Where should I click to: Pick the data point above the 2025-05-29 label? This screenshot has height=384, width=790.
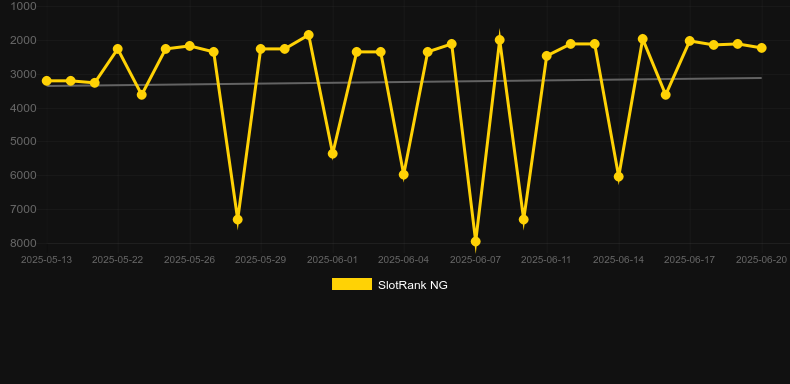point(260,49)
